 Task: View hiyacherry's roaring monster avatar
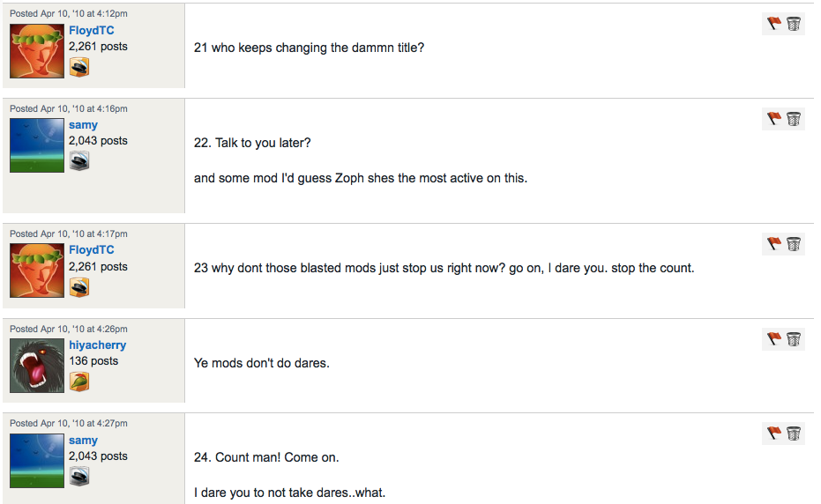(37, 366)
